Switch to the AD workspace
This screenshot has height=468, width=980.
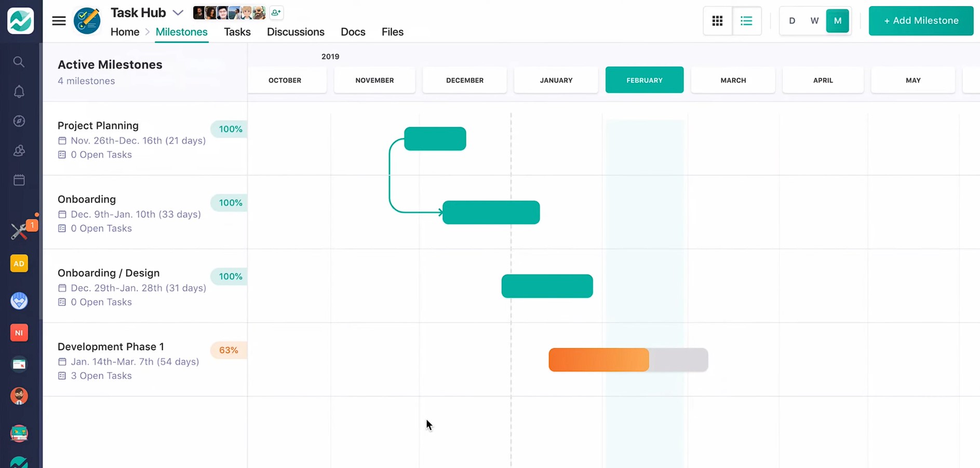(19, 264)
